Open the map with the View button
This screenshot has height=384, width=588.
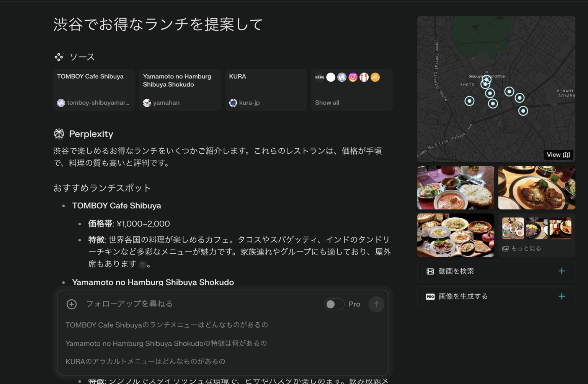point(558,154)
